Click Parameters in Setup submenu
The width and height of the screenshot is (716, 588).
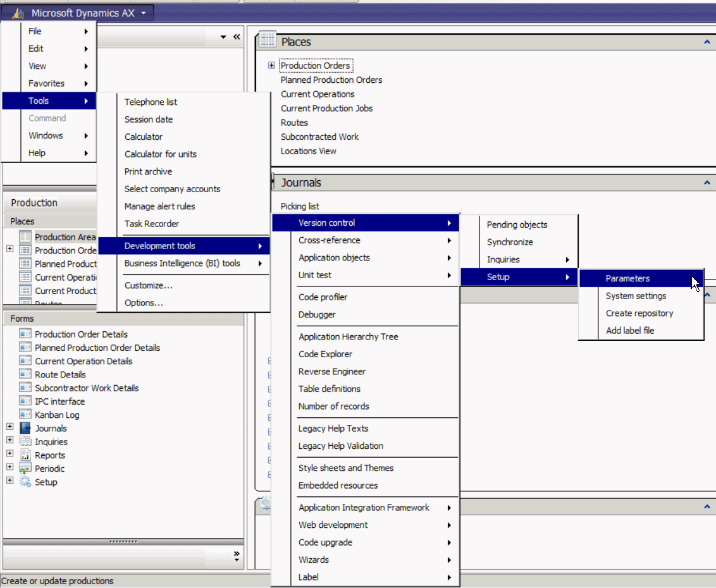641,278
